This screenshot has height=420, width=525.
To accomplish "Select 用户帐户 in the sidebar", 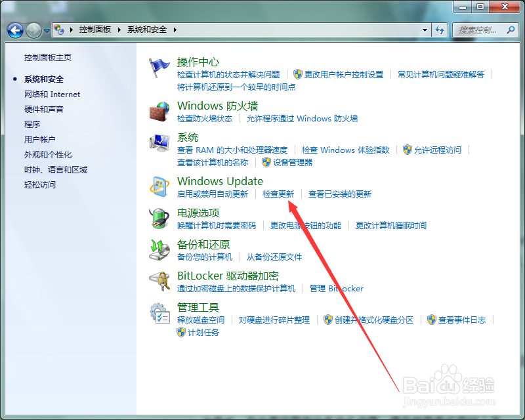I will click(x=40, y=140).
